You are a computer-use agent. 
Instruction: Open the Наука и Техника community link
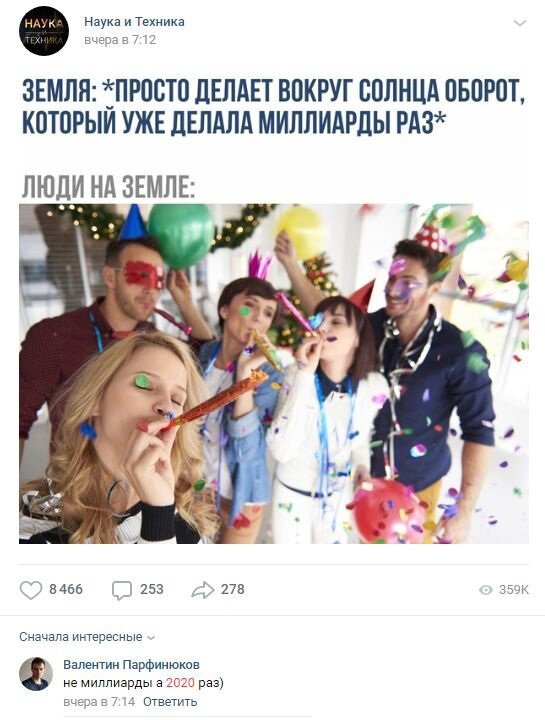point(134,22)
